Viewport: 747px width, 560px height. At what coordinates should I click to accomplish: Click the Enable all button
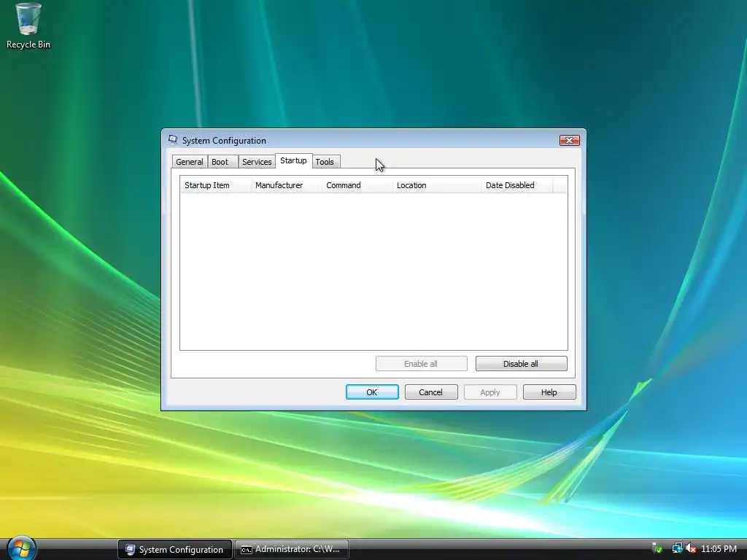coord(421,364)
